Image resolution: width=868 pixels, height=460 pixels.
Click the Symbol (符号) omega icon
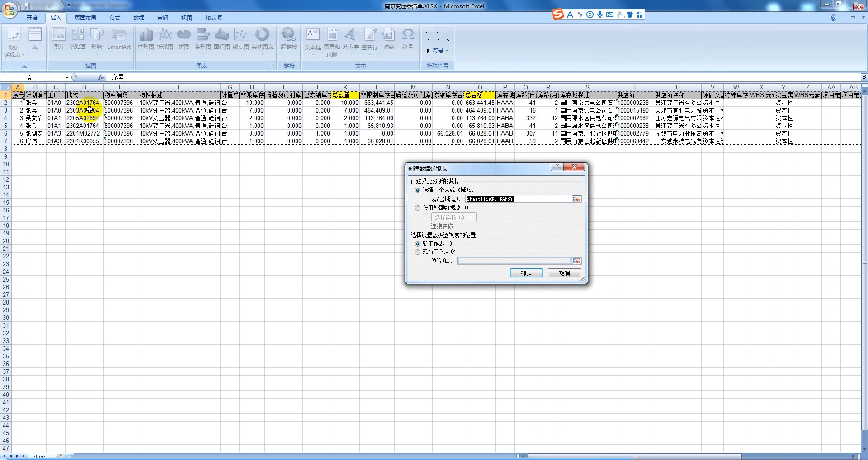pos(407,35)
